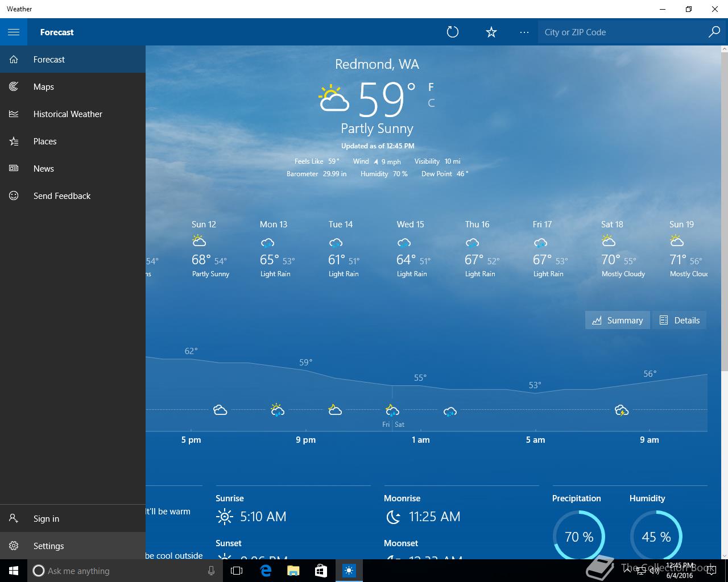Viewport: 728px width, 582px height.
Task: Open Microsoft Edge from the taskbar
Action: 266,571
